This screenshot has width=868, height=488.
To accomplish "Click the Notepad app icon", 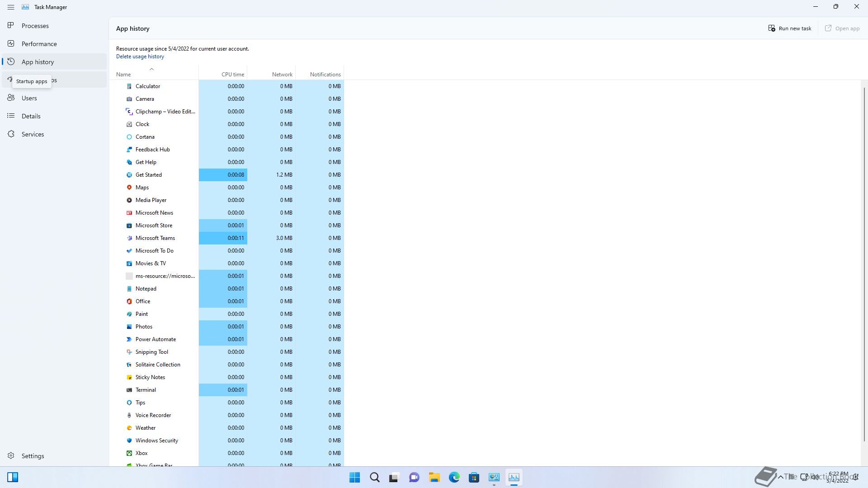I will click(x=129, y=289).
